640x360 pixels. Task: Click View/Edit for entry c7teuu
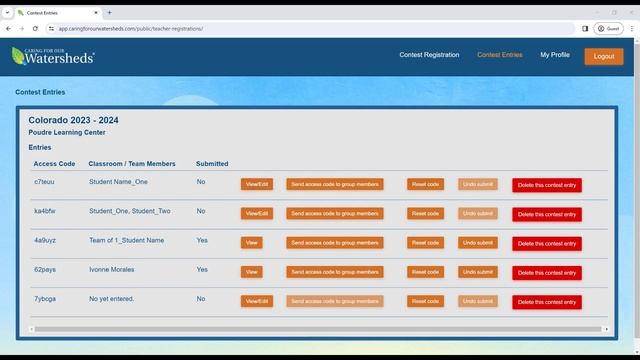click(x=257, y=184)
